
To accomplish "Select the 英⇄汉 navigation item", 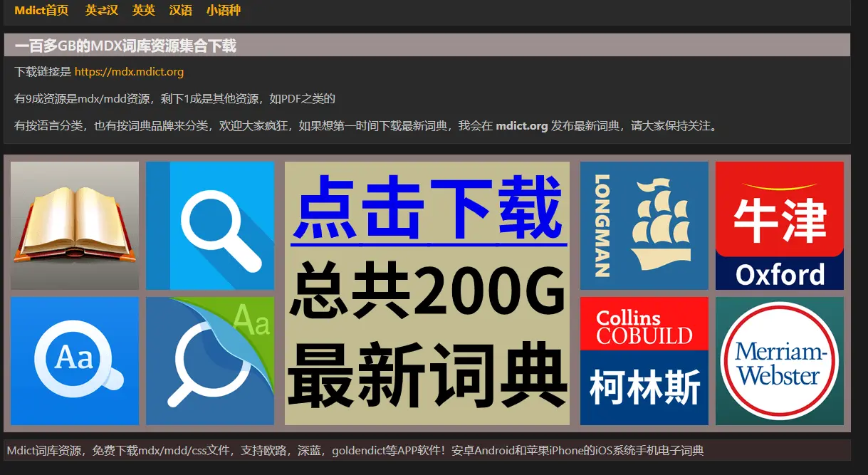I will 102,10.
